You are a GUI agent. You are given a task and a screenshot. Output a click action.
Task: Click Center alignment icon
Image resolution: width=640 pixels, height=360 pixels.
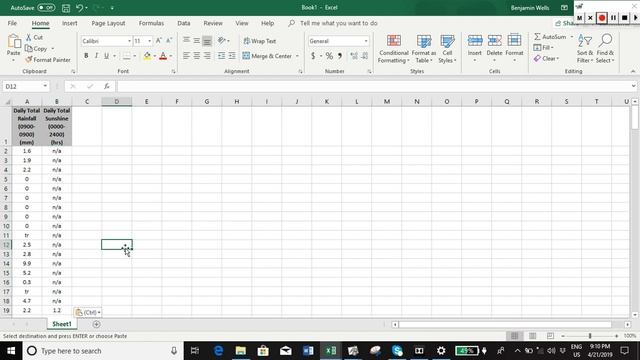pyautogui.click(x=197, y=56)
